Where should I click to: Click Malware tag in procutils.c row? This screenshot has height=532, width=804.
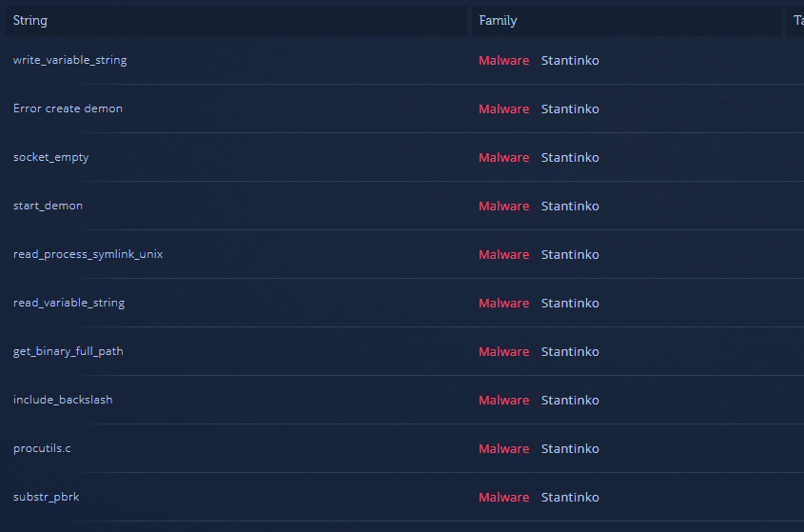[x=503, y=449]
